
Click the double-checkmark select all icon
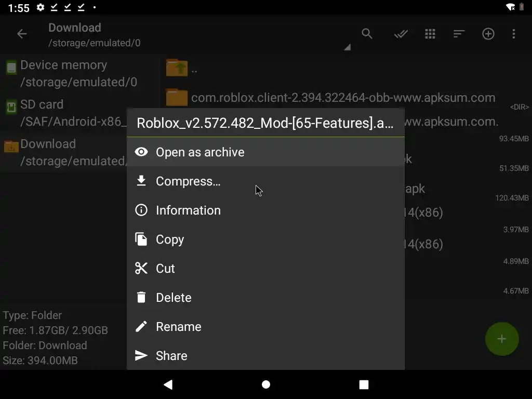(401, 34)
